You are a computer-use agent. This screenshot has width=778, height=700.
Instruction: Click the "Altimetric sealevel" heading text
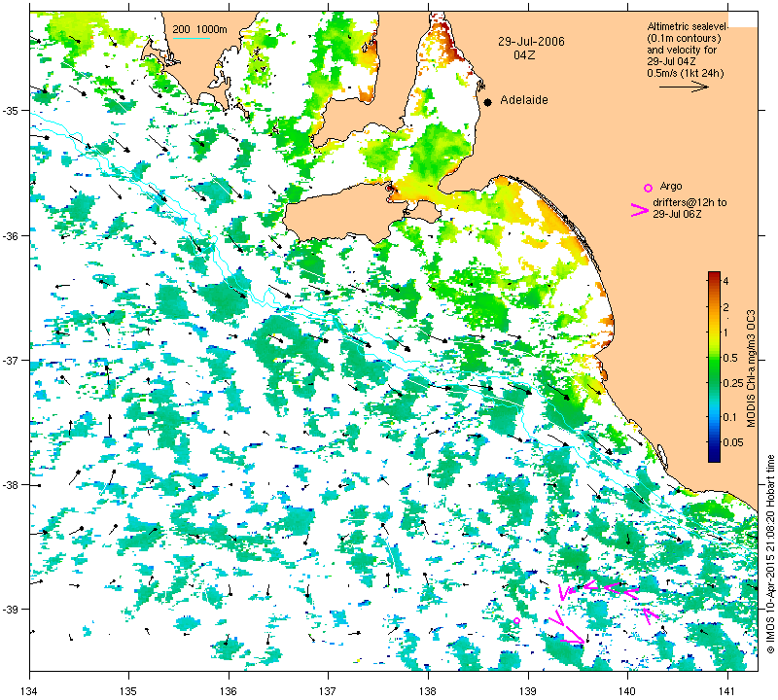pos(688,26)
